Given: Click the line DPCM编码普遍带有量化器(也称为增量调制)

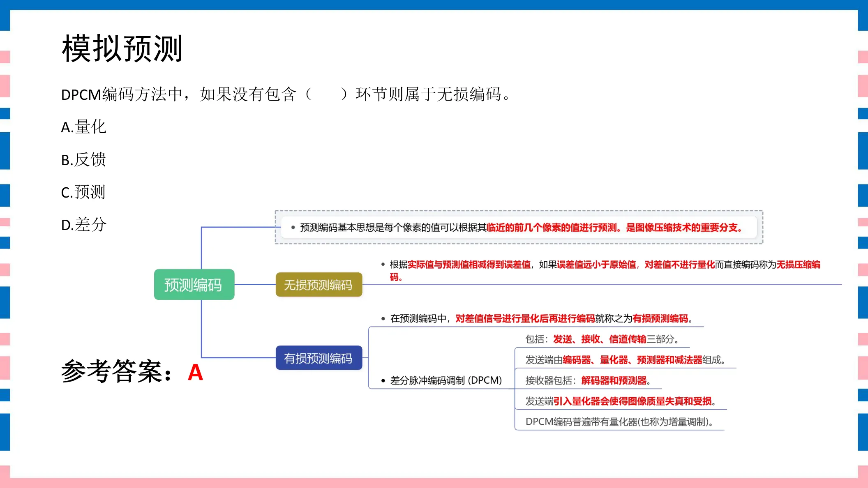Looking at the screenshot, I should point(619,421).
